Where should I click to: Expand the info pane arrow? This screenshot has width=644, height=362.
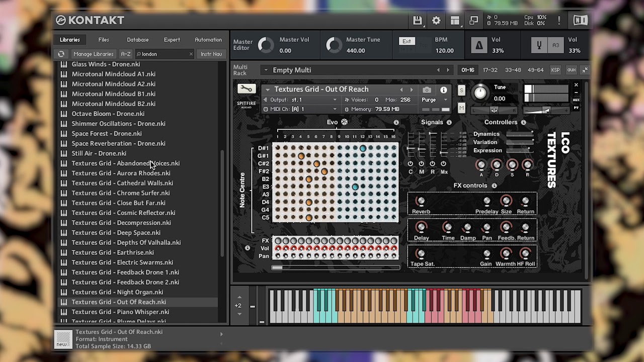[x=221, y=334]
